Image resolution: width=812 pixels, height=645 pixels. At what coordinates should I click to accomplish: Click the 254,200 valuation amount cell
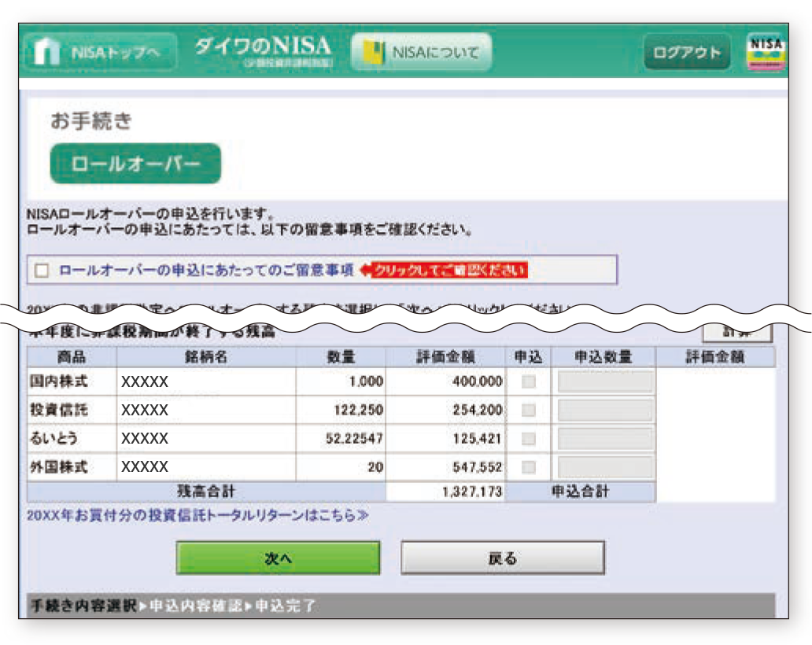point(445,411)
